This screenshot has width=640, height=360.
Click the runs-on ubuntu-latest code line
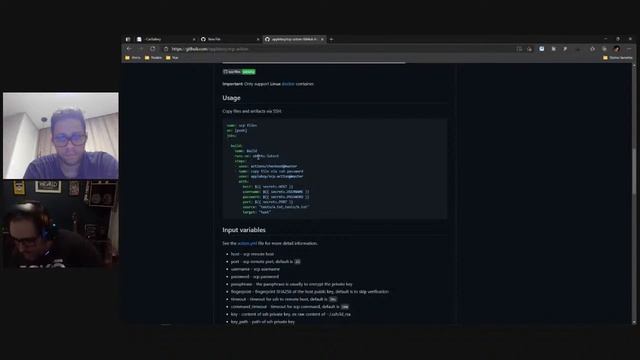click(257, 156)
